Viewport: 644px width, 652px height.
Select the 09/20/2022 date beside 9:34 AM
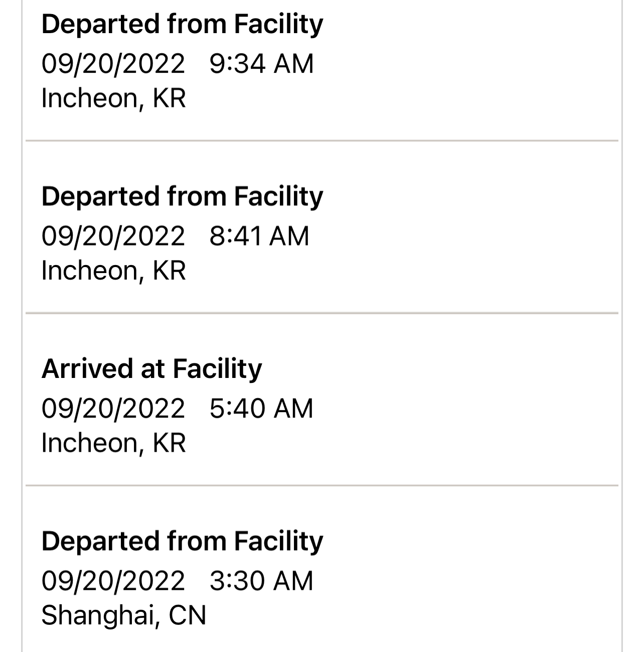click(113, 64)
